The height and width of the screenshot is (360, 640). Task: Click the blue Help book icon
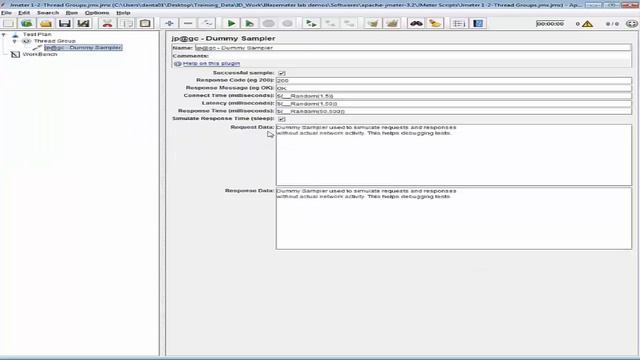click(478, 23)
